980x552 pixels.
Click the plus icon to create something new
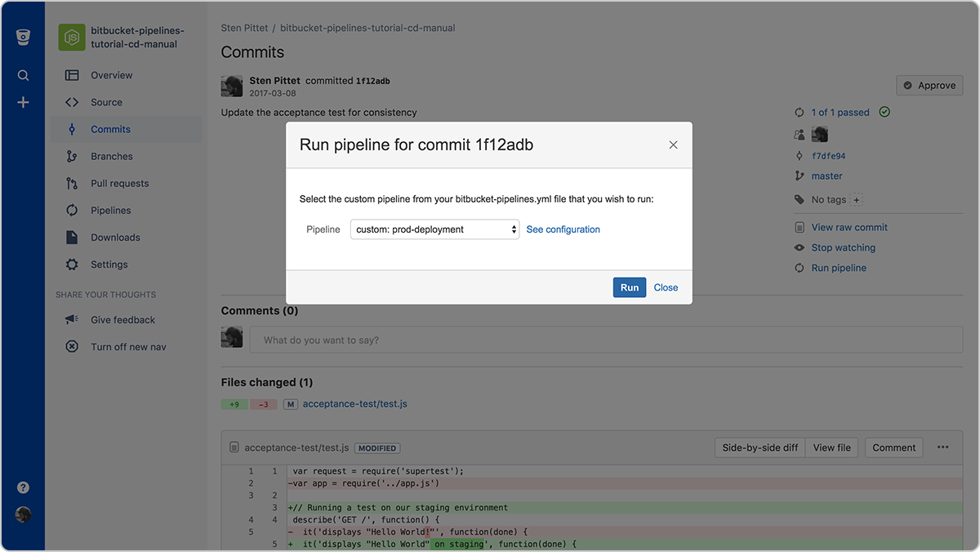[22, 102]
